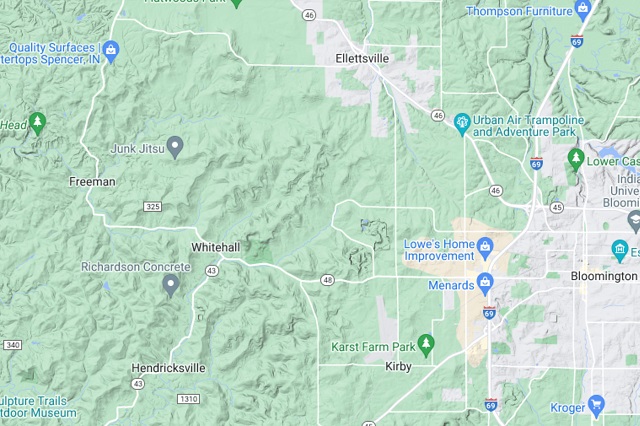Viewport: 640px width, 426px height.
Task: Click the Bloomington city label
Action: (x=604, y=276)
